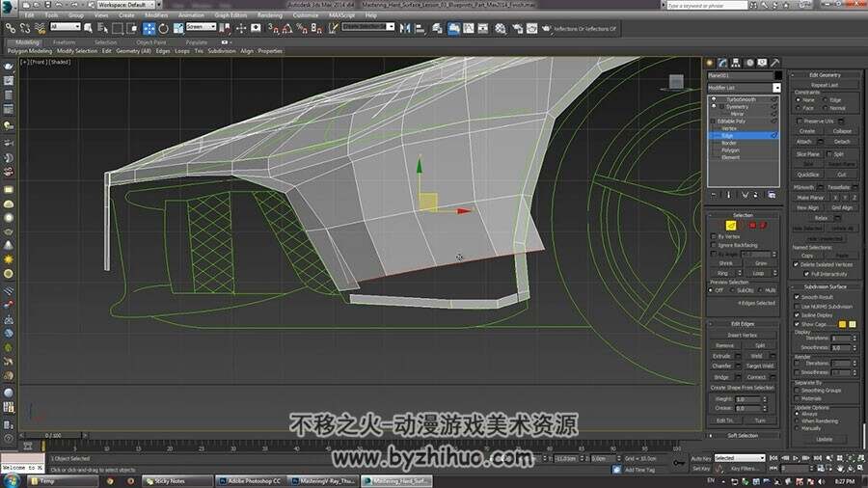Toggle the Angle Snap icon
Viewport: 868px width, 488px height.
pyautogui.click(x=287, y=28)
